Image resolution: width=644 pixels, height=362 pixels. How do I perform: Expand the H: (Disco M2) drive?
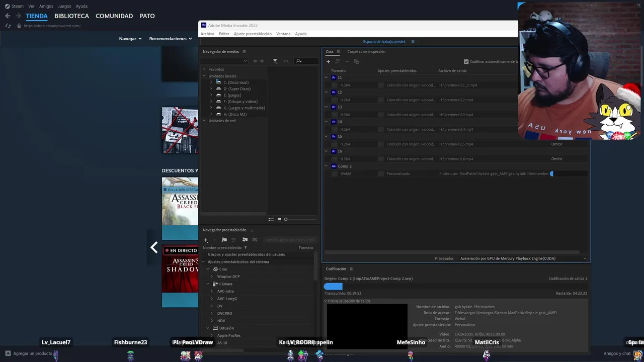coord(211,114)
